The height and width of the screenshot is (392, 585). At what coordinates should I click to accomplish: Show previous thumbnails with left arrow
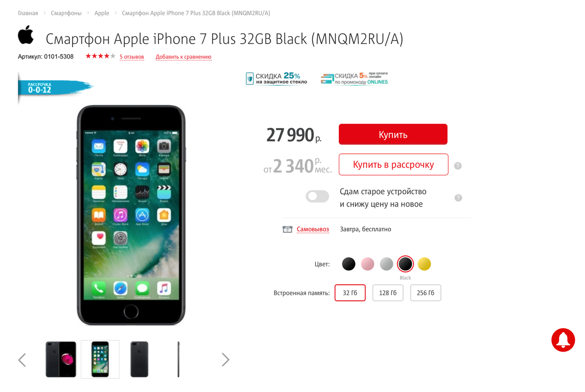click(22, 360)
